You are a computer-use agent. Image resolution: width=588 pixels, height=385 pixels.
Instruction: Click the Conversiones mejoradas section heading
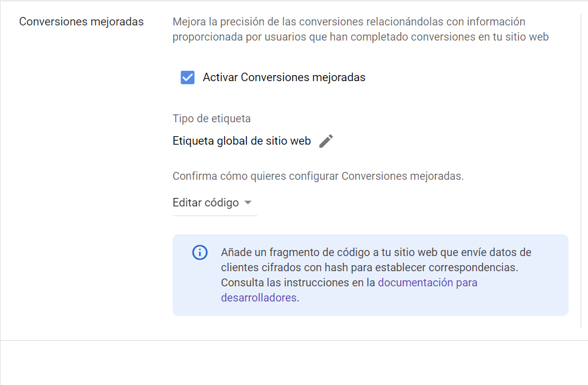[81, 22]
